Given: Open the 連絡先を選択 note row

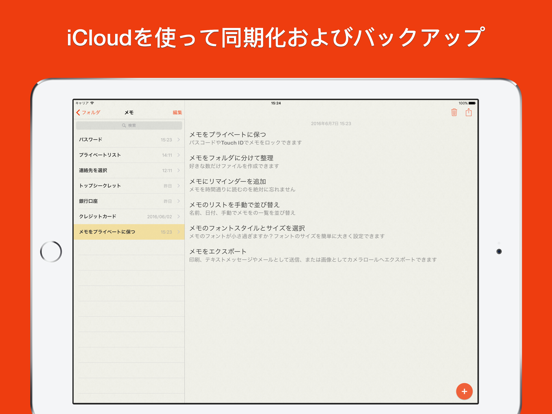Looking at the screenshot, I should pos(129,170).
